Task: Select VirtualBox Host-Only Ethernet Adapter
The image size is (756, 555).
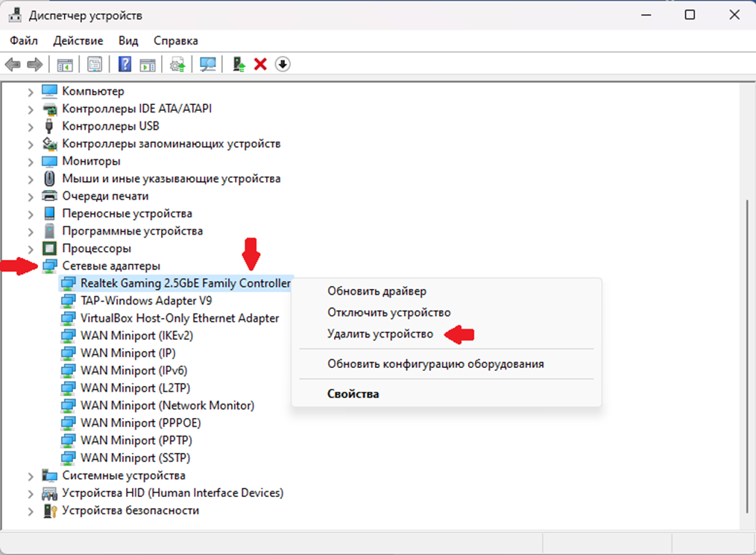Action: point(180,318)
